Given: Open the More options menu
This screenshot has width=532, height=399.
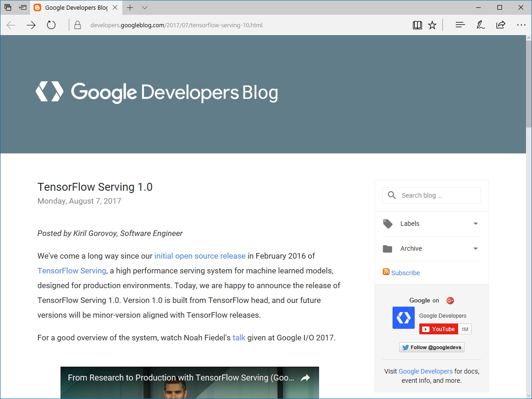Looking at the screenshot, I should pyautogui.click(x=521, y=25).
